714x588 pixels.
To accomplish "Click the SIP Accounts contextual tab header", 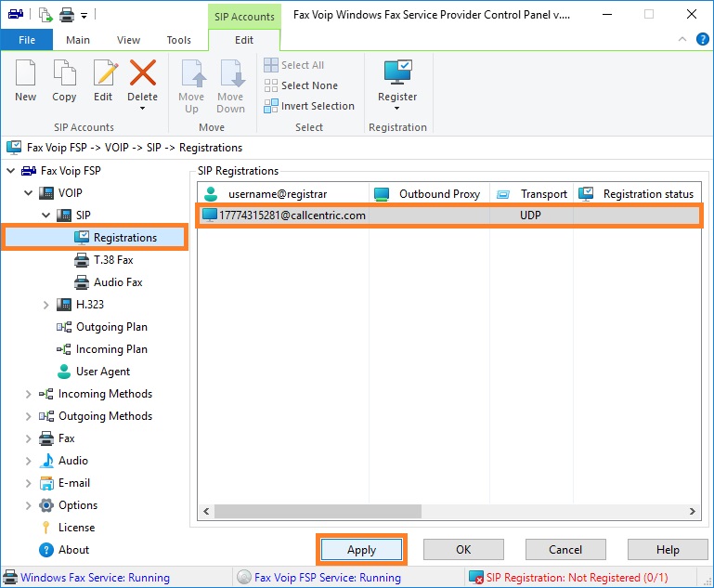I will pyautogui.click(x=244, y=17).
